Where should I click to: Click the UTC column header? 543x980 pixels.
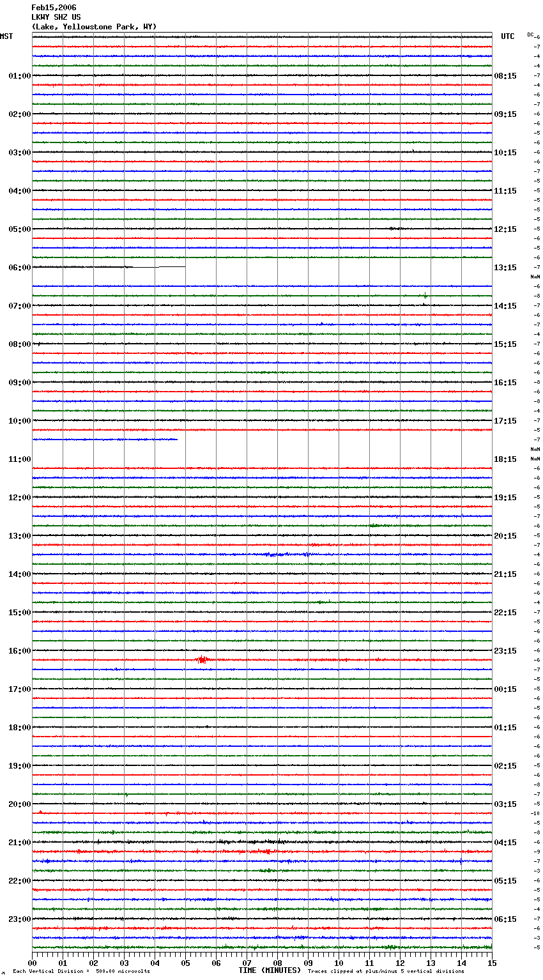(508, 36)
